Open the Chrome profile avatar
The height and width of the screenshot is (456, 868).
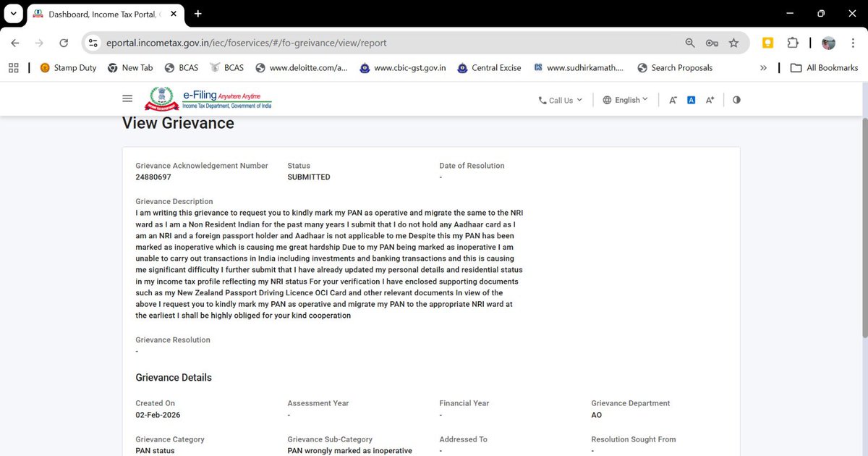coord(828,43)
